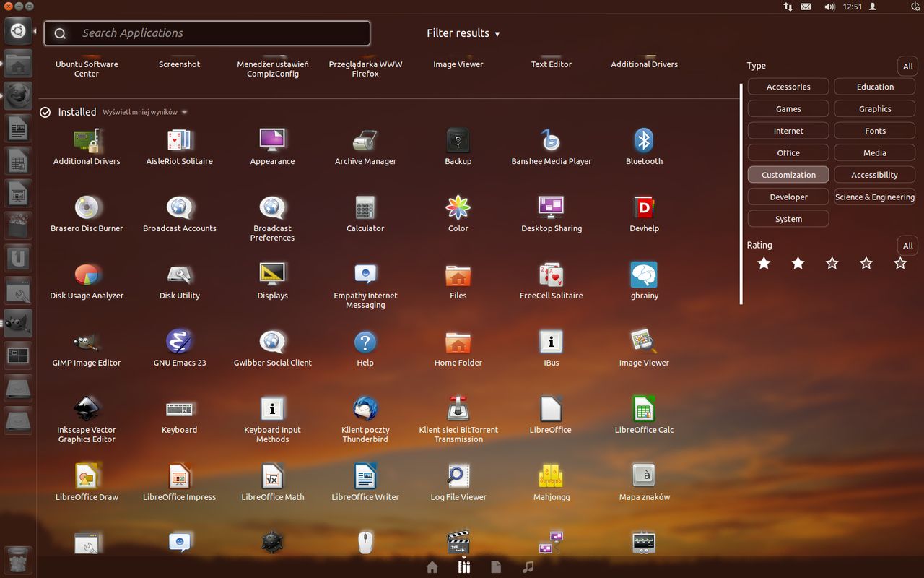Open the gbrainy game
Screen dimensions: 924x578
tap(644, 281)
